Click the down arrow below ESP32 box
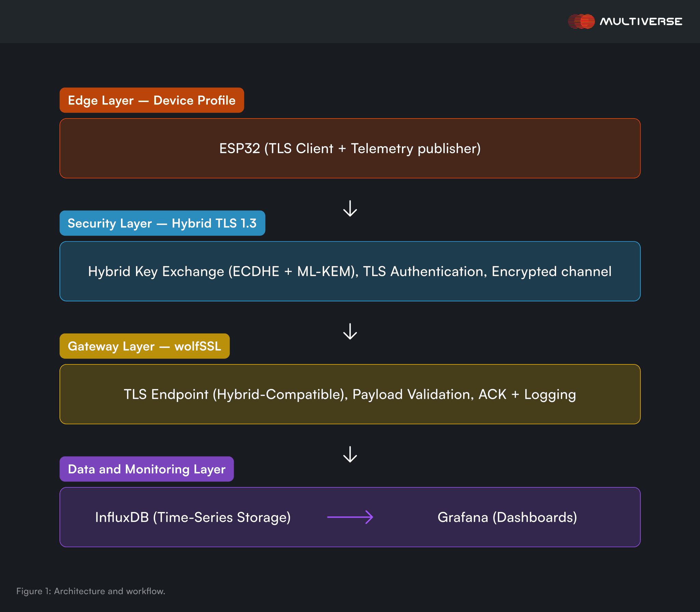Image resolution: width=700 pixels, height=612 pixels. pyautogui.click(x=350, y=208)
